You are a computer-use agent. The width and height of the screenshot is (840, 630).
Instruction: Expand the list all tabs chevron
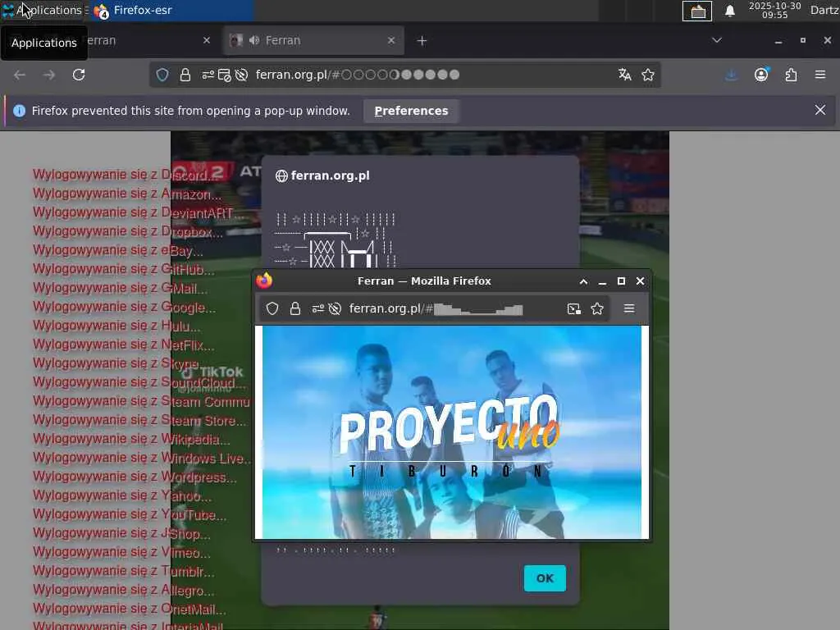[717, 40]
